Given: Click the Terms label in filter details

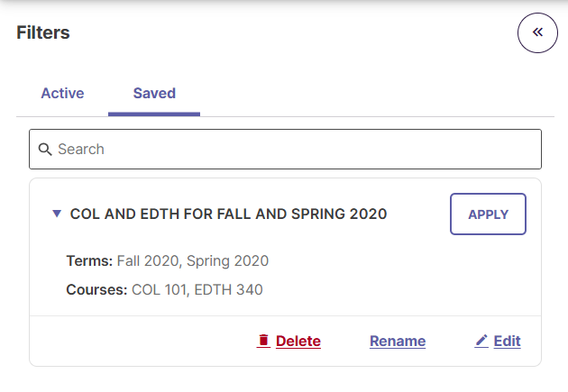Looking at the screenshot, I should [x=89, y=260].
